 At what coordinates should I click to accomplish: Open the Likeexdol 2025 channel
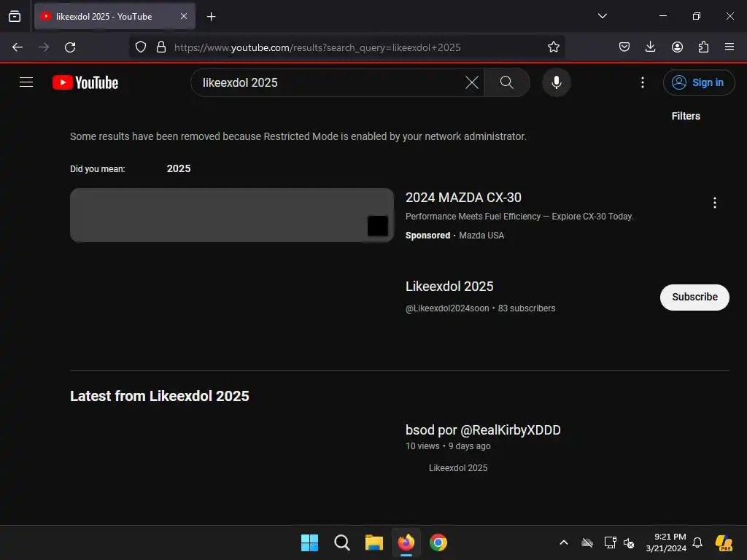tap(449, 286)
